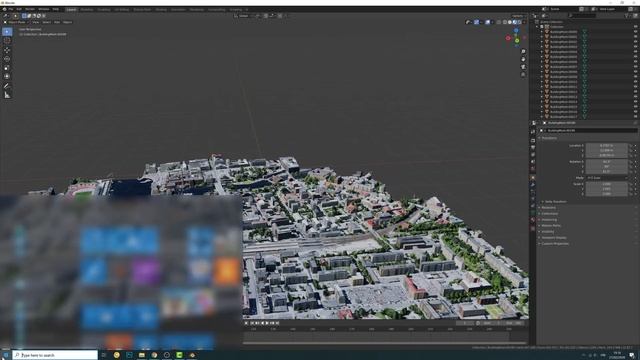The width and height of the screenshot is (640, 360).
Task: Click the green Y axis gizmo ball
Action: 517,41
